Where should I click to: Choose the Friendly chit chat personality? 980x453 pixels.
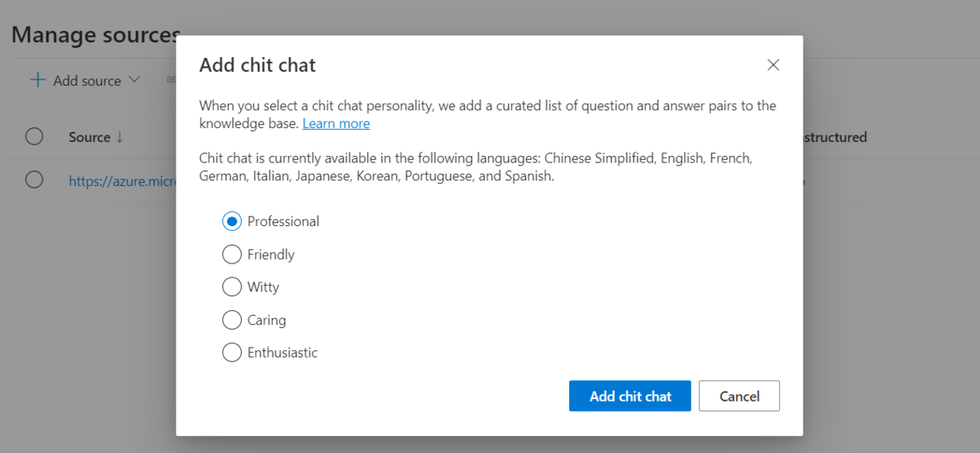click(x=232, y=255)
